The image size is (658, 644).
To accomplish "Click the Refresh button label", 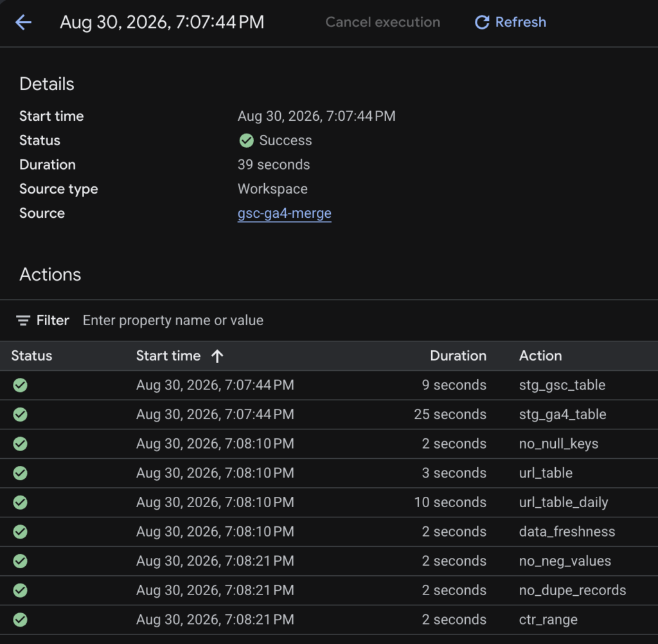I will [x=520, y=22].
